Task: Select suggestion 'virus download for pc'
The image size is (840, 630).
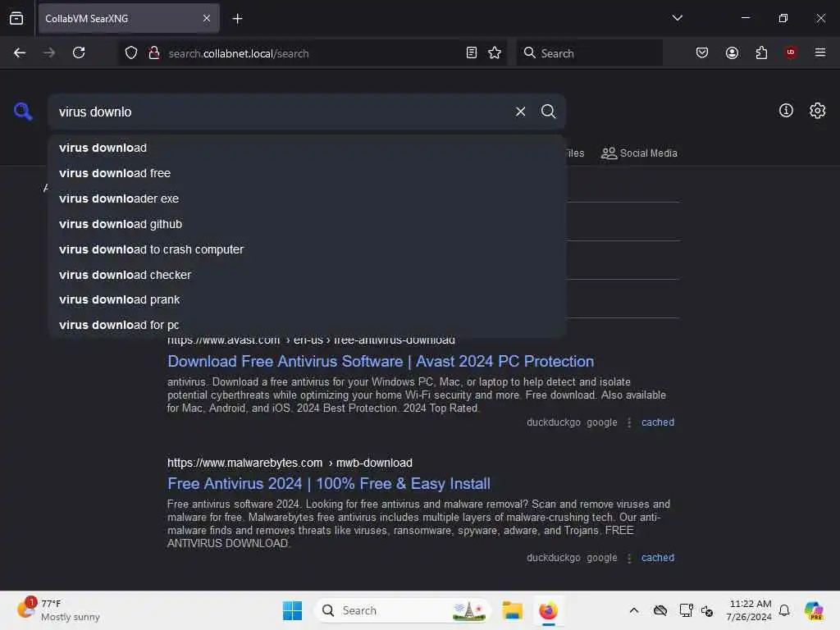Action: (x=307, y=325)
